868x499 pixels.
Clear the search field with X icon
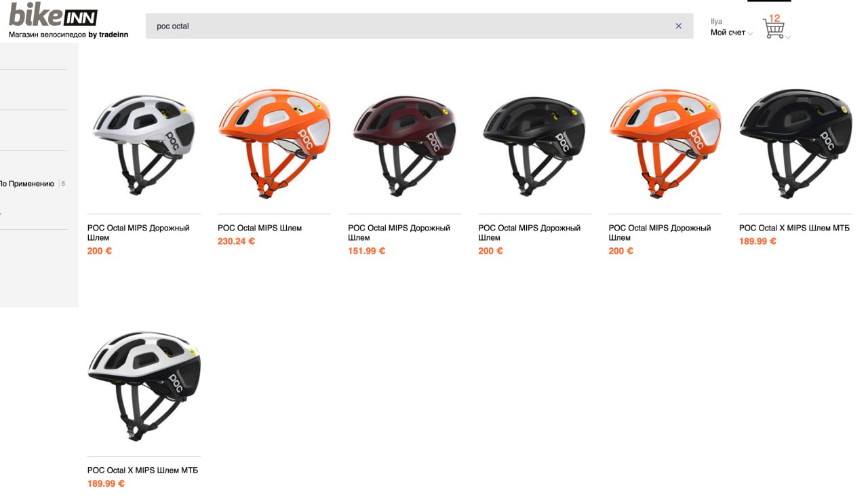(x=678, y=26)
